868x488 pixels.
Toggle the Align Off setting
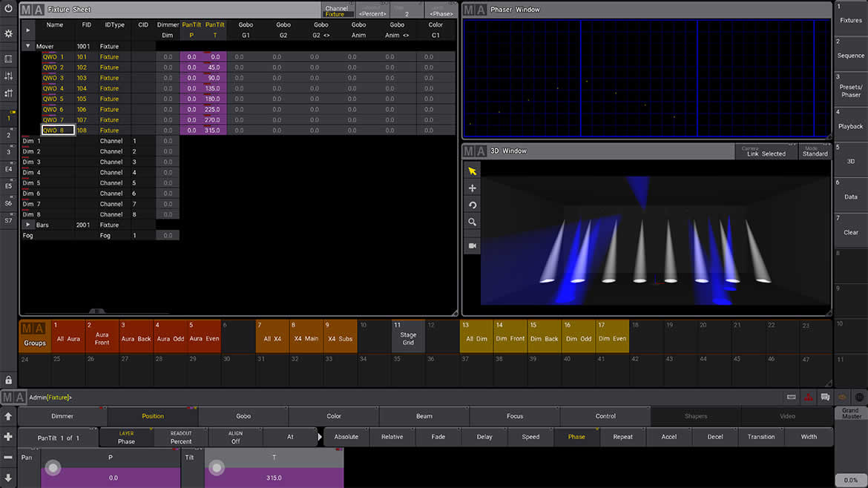point(235,438)
